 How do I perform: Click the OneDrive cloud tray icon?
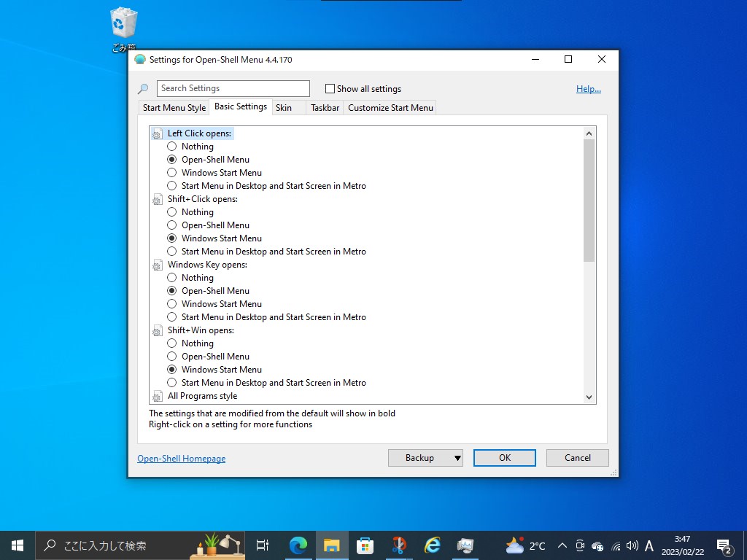coord(597,546)
